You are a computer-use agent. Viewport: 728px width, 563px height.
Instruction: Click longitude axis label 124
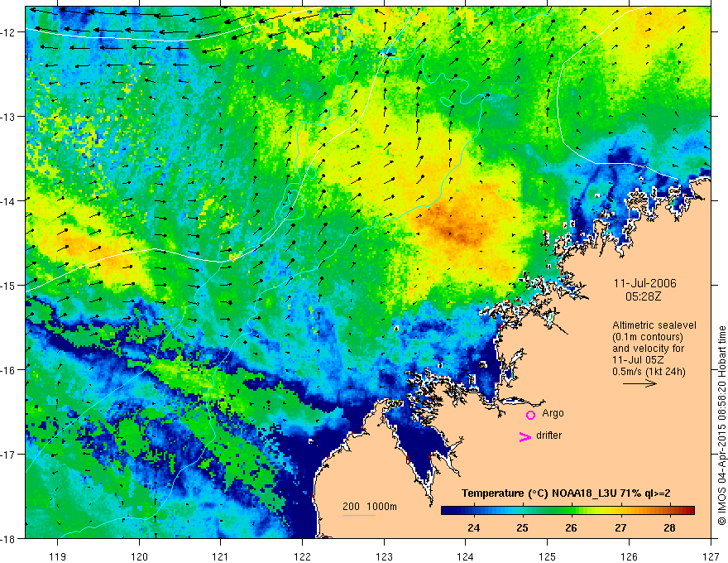click(466, 556)
